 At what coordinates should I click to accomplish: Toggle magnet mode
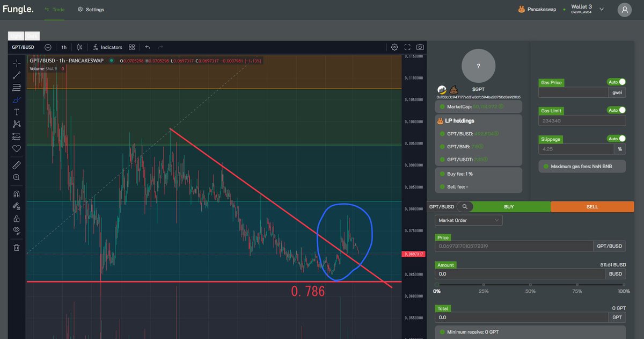[17, 194]
